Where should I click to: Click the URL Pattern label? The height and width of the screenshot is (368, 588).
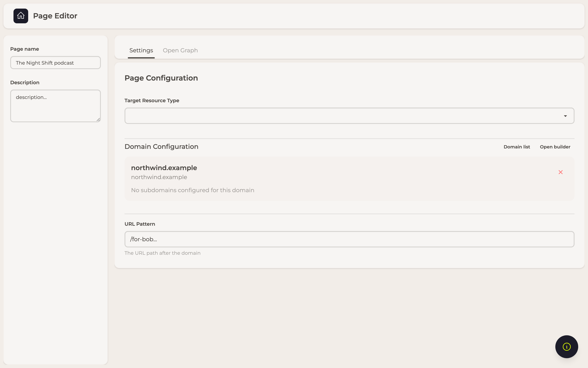(140, 224)
